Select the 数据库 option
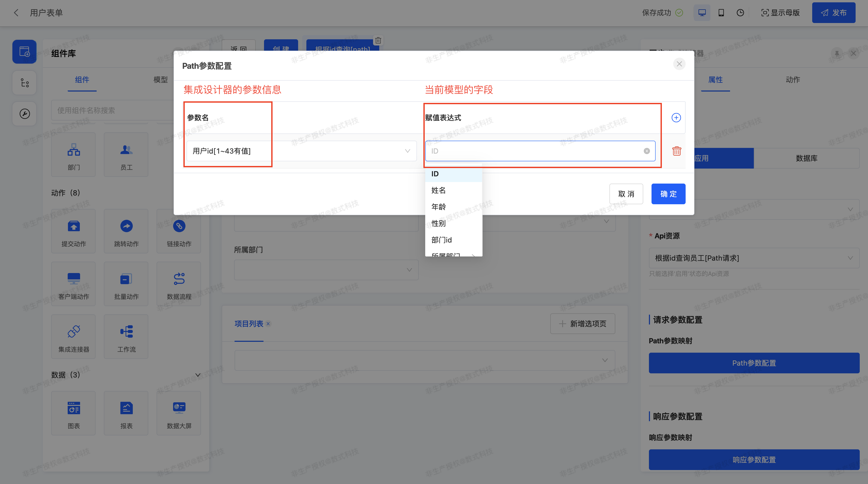Viewport: 868px width, 484px height. (x=806, y=158)
